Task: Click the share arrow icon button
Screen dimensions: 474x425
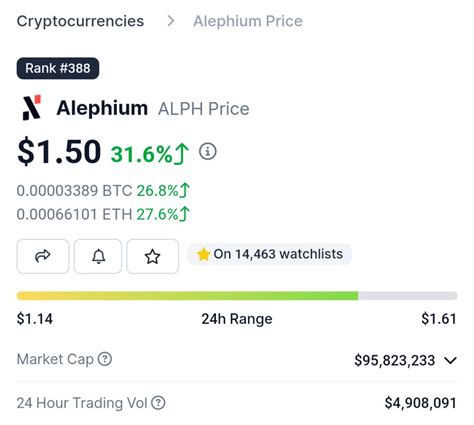Action: tap(43, 256)
